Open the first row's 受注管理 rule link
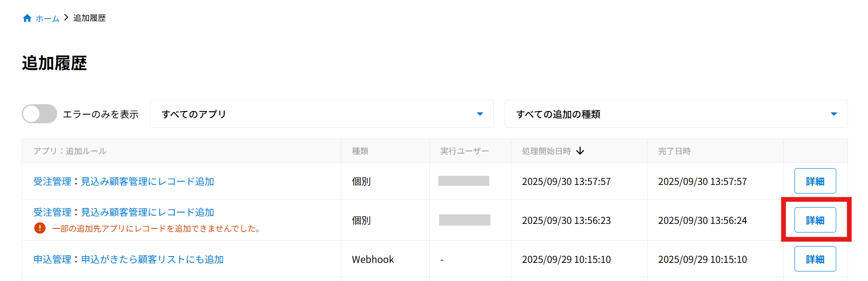 [123, 181]
